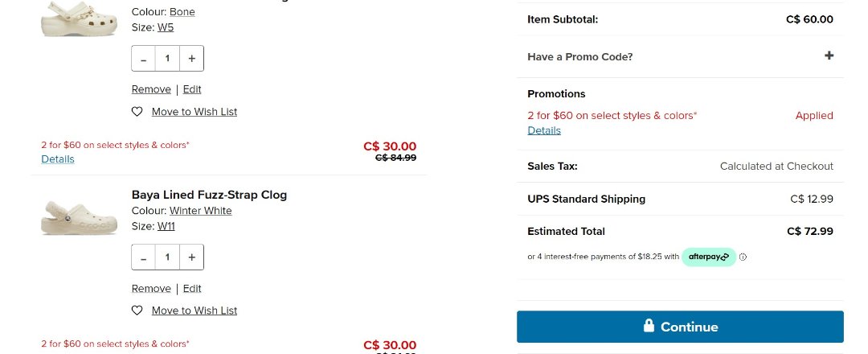This screenshot has width=868, height=354.
Task: Move the Winter White clog to Wish List
Action: pyautogui.click(x=194, y=311)
